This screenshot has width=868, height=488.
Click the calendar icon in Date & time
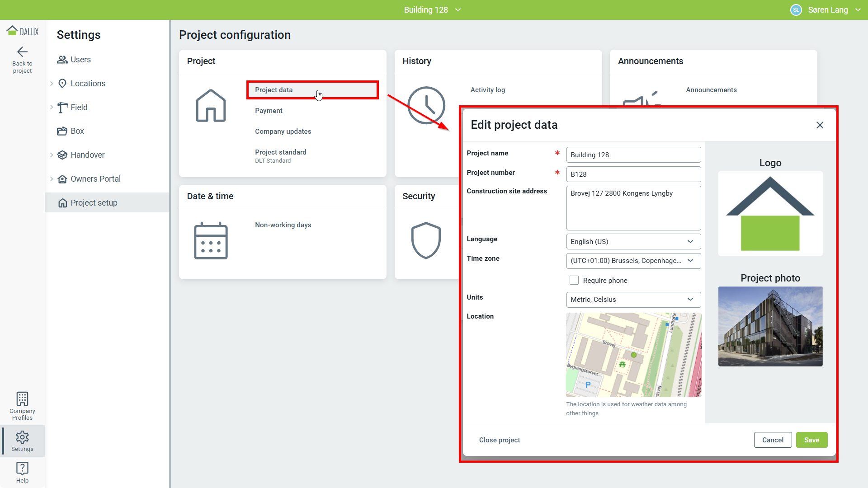point(211,241)
